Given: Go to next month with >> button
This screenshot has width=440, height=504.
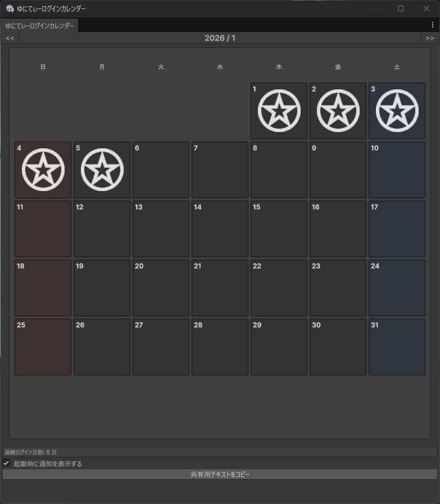Looking at the screenshot, I should click(430, 38).
